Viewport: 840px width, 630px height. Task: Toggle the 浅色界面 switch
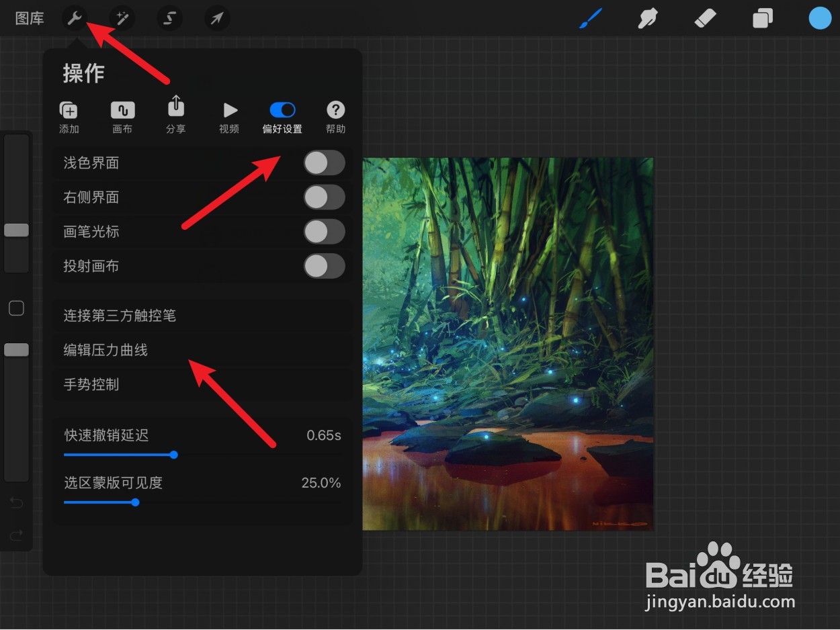324,163
